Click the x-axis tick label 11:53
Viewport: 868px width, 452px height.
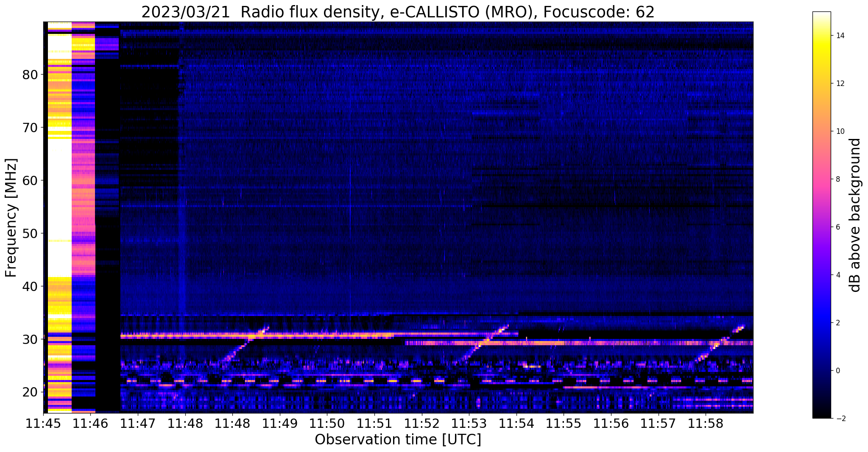click(x=469, y=423)
